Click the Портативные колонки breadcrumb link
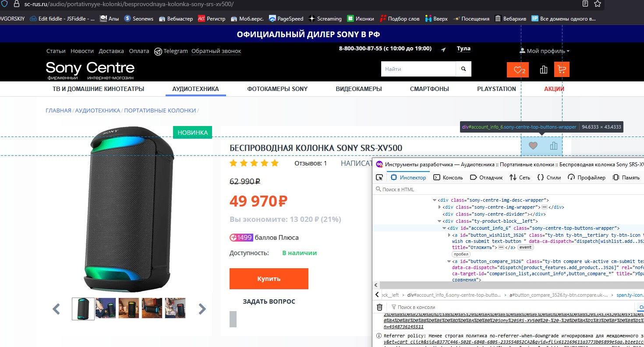 coord(160,111)
